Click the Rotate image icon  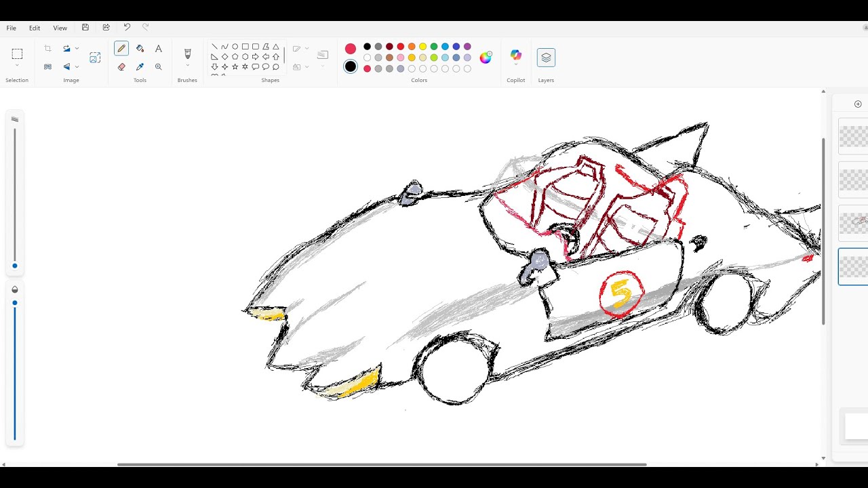coord(66,49)
